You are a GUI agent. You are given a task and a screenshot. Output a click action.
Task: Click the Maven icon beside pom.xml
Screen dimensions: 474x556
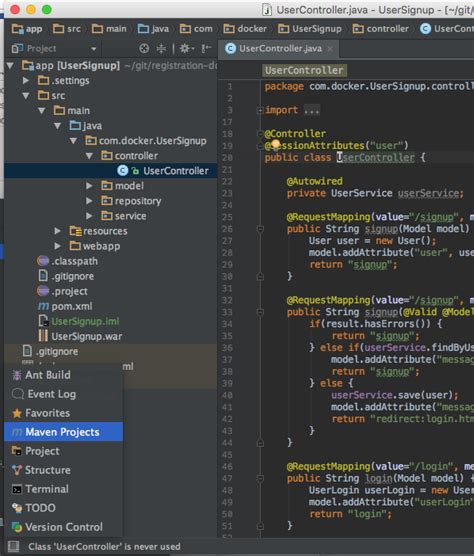(x=43, y=306)
